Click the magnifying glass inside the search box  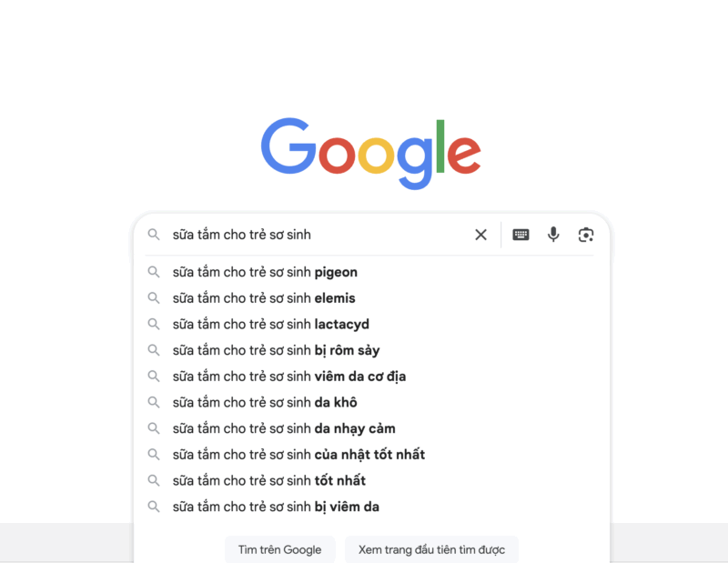coord(153,235)
